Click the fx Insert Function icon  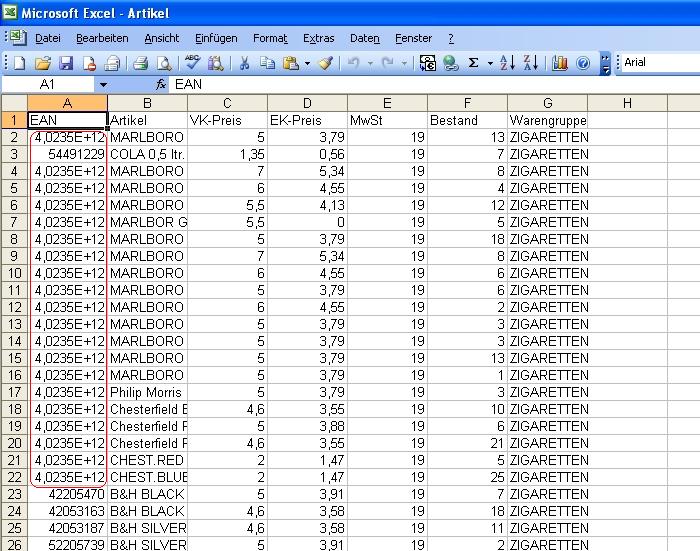(x=160, y=84)
